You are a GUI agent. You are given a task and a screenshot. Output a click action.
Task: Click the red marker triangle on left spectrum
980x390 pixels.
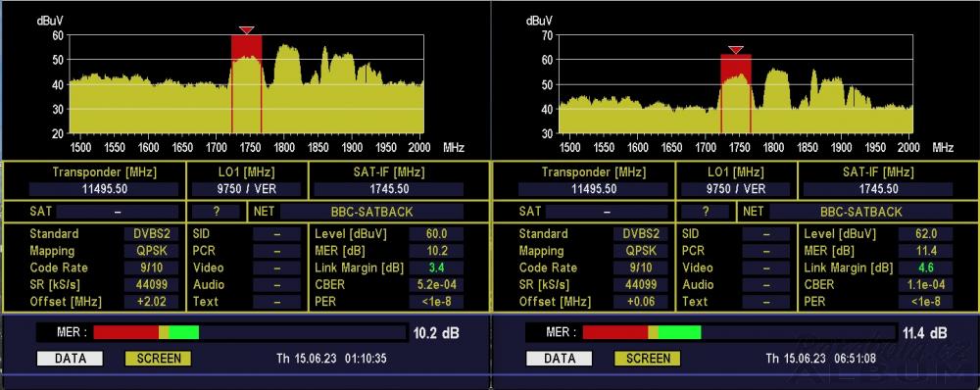pos(247,30)
